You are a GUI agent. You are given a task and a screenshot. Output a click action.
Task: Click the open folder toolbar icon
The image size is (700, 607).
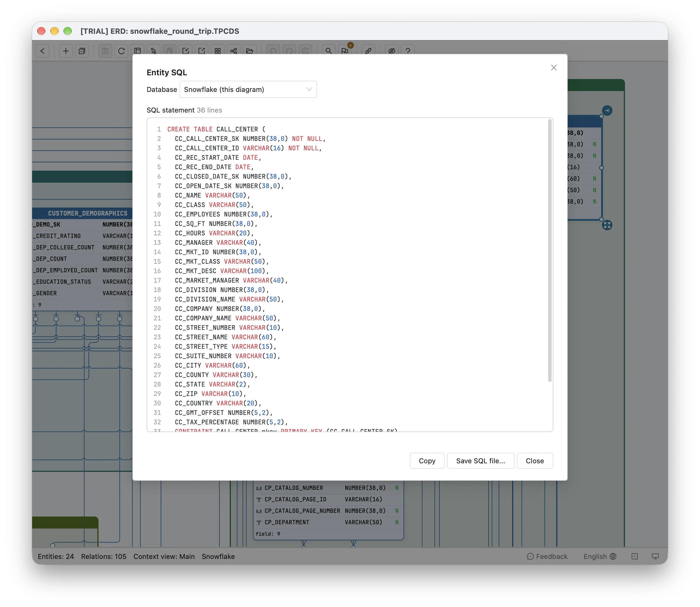tap(250, 51)
